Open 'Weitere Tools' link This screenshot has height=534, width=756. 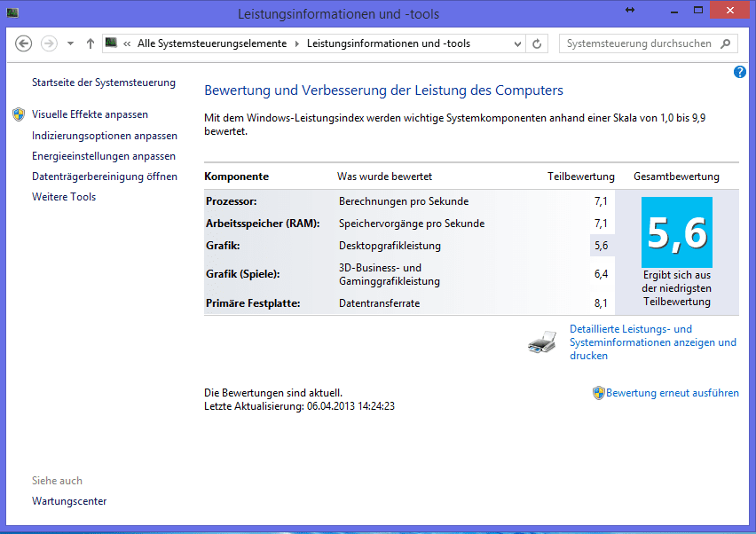[64, 197]
